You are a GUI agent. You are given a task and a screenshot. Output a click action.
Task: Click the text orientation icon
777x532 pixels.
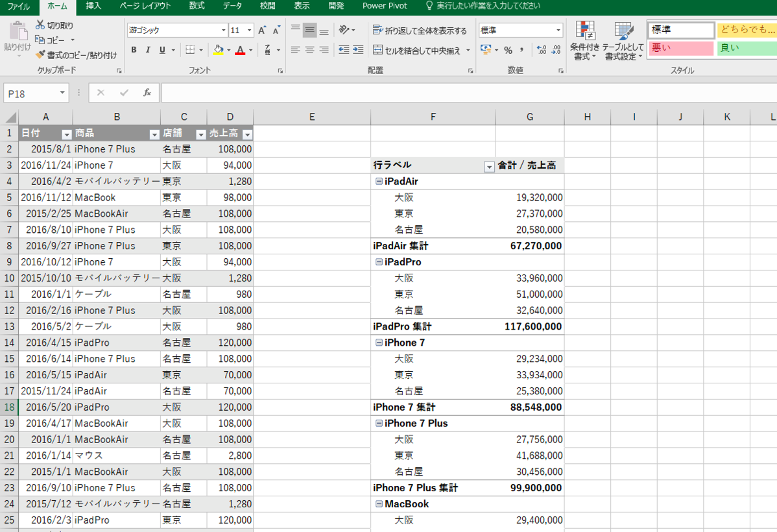pyautogui.click(x=344, y=30)
